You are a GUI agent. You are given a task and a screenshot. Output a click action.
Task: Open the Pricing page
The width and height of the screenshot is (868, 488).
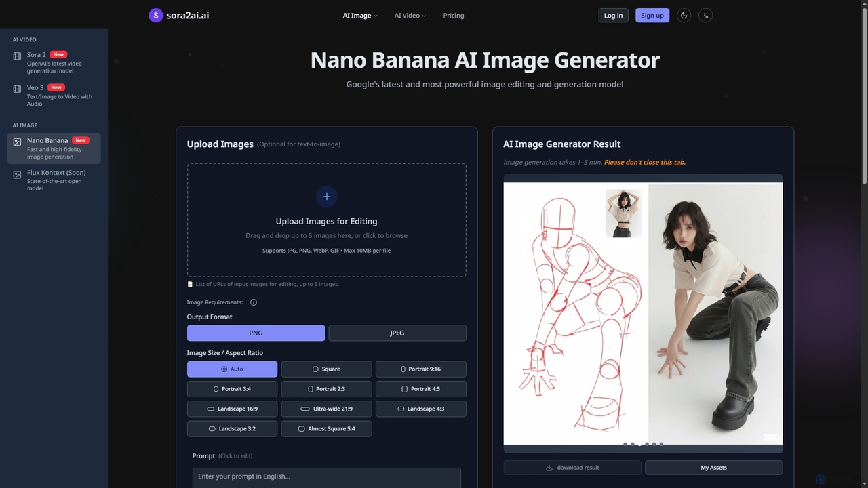[454, 15]
